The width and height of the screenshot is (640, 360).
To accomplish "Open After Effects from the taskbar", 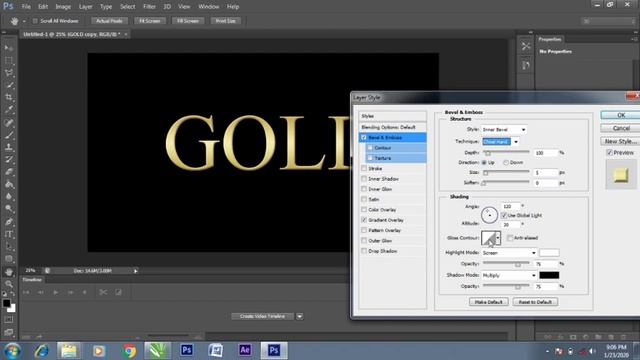I will [244, 350].
